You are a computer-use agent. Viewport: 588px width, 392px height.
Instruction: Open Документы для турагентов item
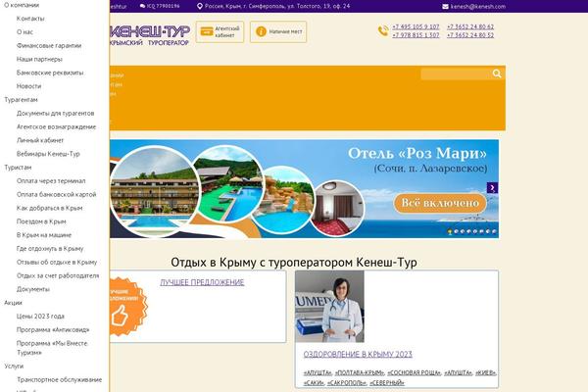pyautogui.click(x=55, y=113)
